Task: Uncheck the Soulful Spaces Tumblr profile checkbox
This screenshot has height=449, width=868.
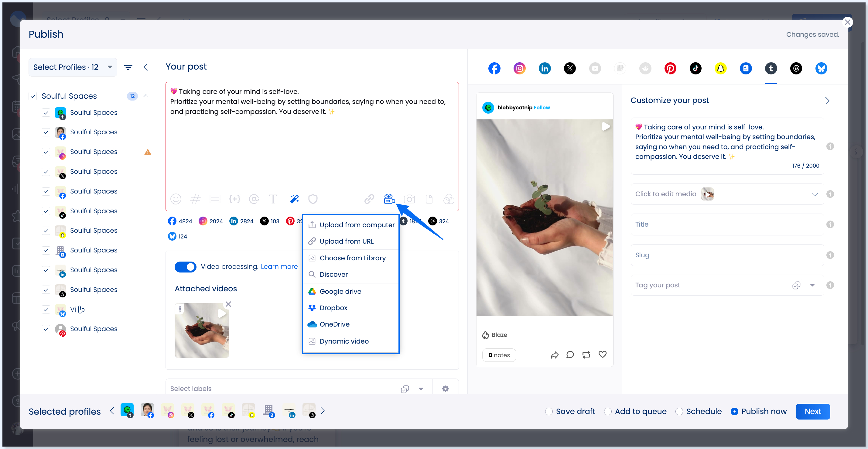Action: (x=46, y=113)
